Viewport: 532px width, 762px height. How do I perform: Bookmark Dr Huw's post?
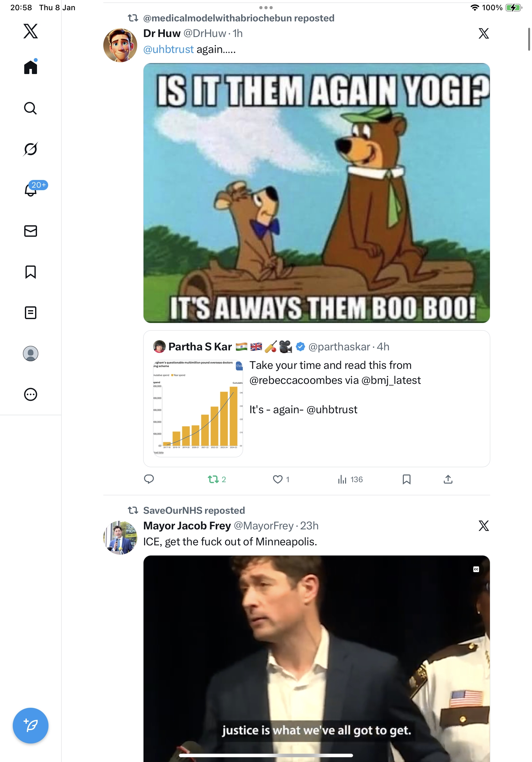coord(406,479)
